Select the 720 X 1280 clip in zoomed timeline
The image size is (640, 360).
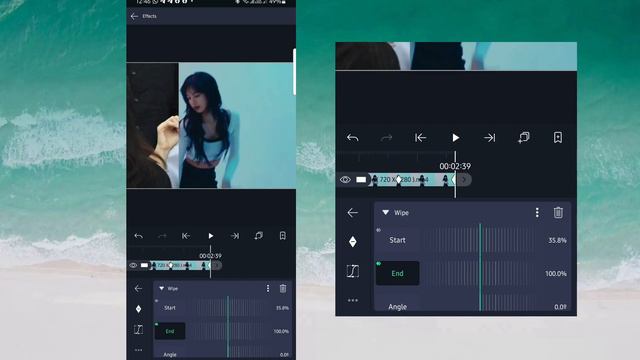pos(412,180)
